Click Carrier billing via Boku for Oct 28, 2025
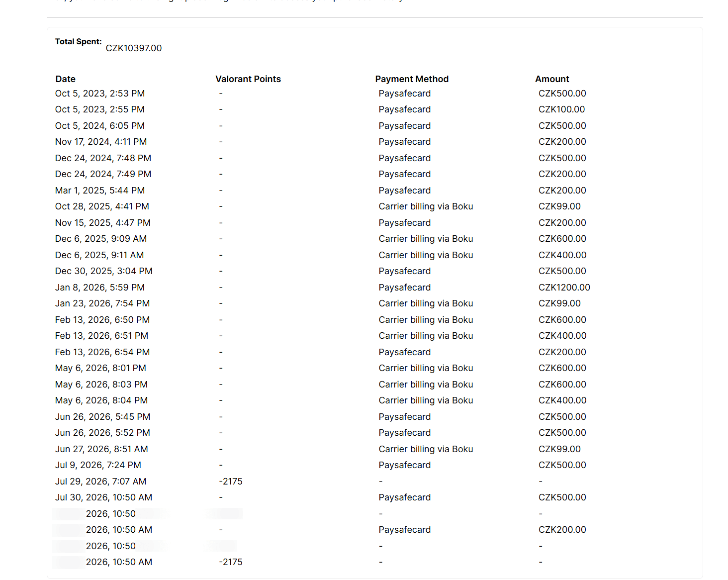 coord(426,206)
